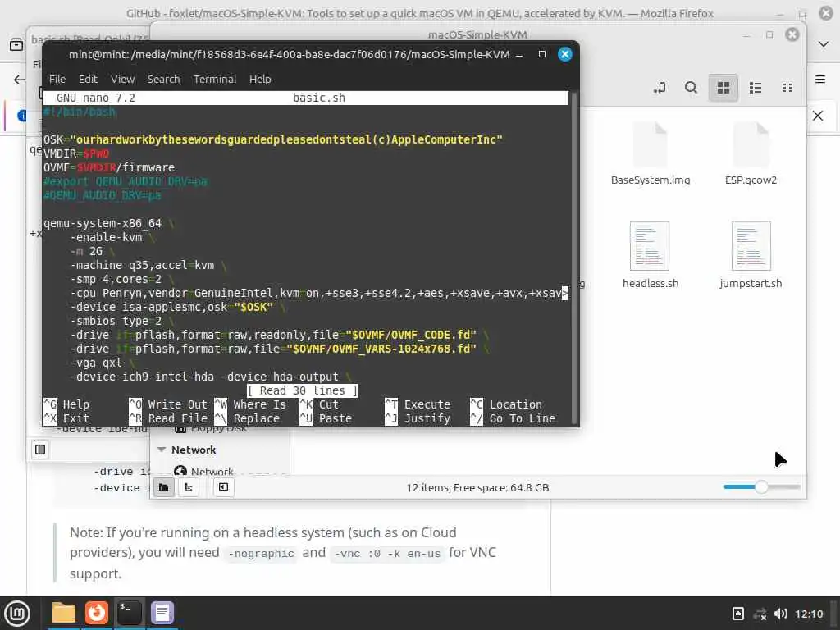Viewport: 840px width, 630px height.
Task: Adjust the file manager zoom slider
Action: coord(761,487)
